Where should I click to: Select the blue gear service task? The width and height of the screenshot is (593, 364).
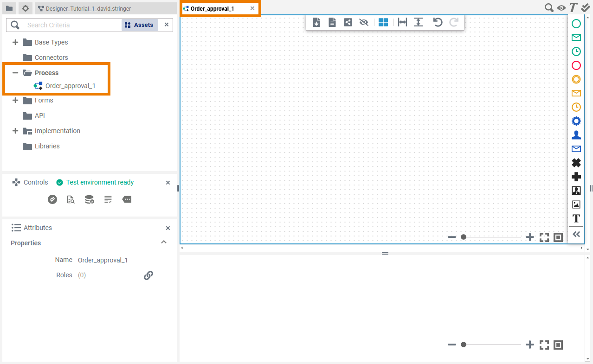(576, 121)
